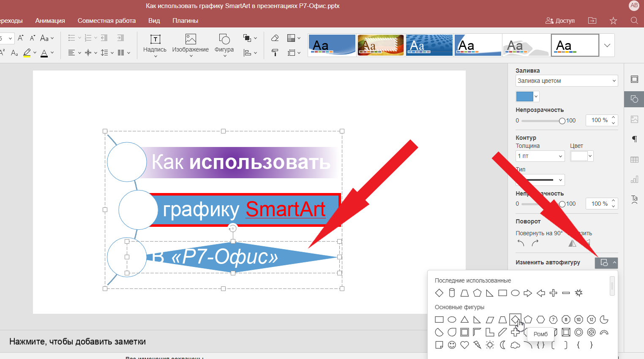
Task: Open the Анимация tab
Action: [x=50, y=20]
